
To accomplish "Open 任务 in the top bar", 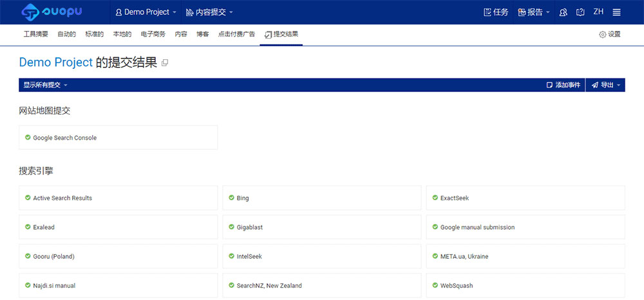I will tap(496, 12).
